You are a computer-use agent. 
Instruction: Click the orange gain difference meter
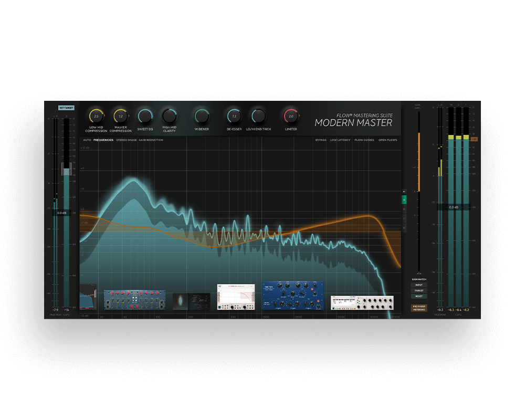click(x=419, y=162)
